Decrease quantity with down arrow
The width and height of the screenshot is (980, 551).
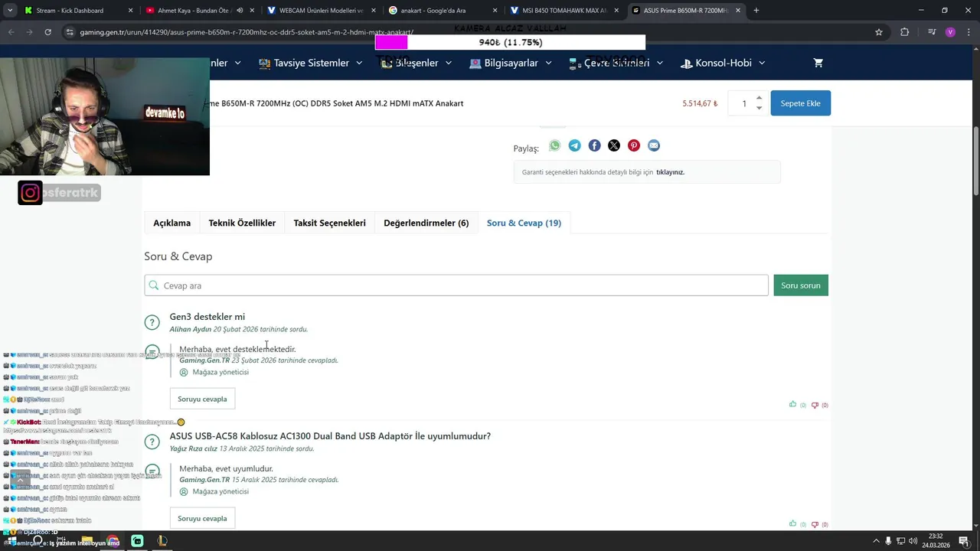tap(759, 108)
